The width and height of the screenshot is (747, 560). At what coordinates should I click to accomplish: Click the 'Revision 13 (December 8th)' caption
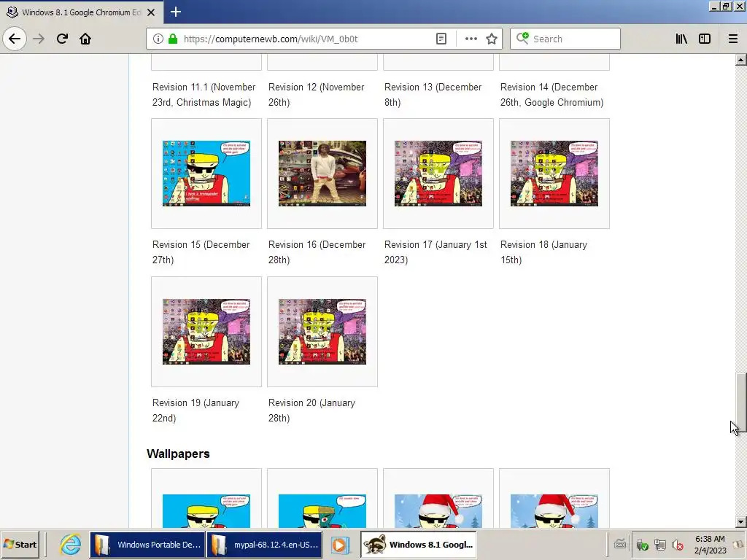point(433,95)
